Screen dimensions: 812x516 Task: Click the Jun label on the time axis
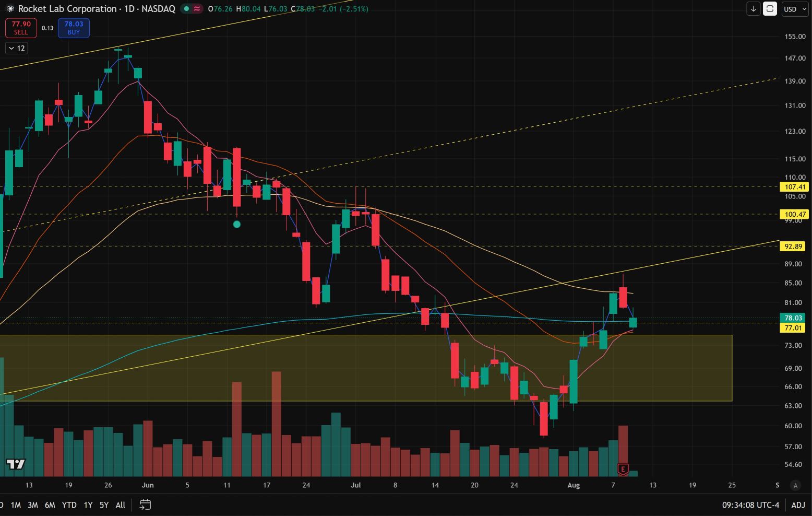[x=148, y=485]
